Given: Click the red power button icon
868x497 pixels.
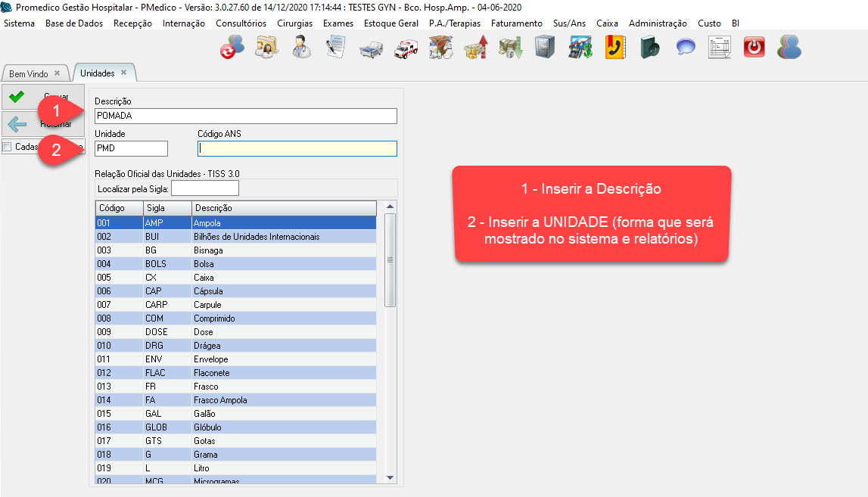Looking at the screenshot, I should pyautogui.click(x=754, y=47).
